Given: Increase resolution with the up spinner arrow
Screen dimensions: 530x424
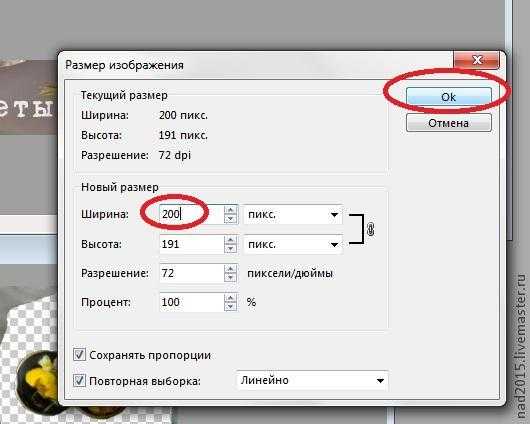Looking at the screenshot, I should pos(231,269).
